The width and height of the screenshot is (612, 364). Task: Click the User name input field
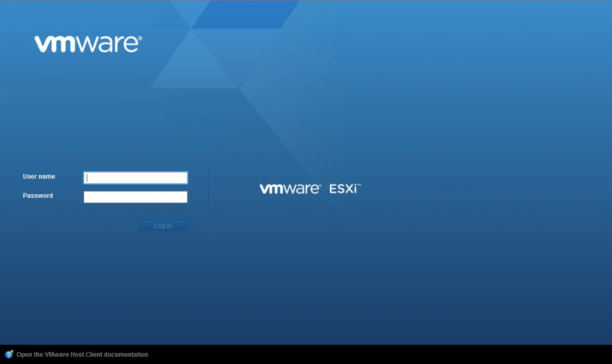(136, 178)
